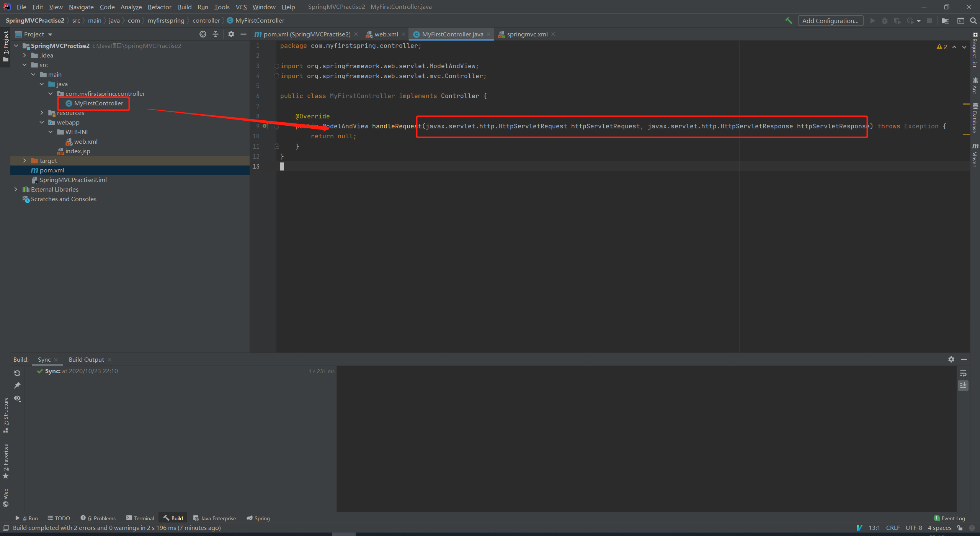This screenshot has height=536, width=980.
Task: Expand External Libraries node
Action: (x=16, y=189)
